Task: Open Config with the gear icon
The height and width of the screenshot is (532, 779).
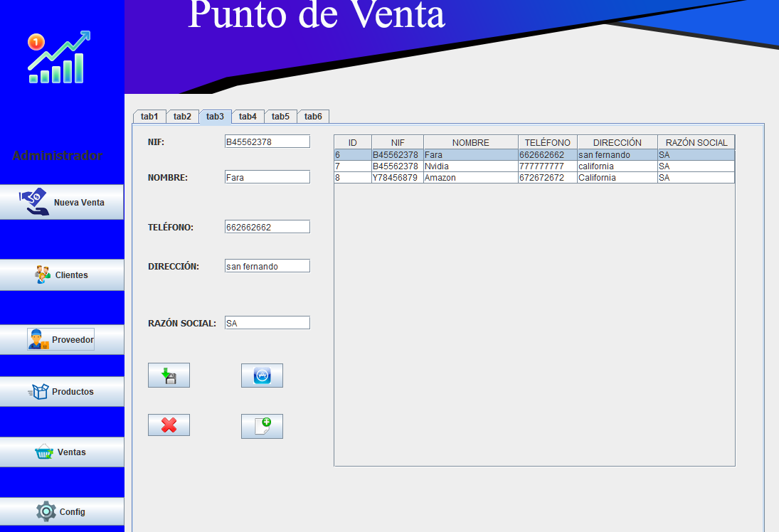Action: pos(62,511)
